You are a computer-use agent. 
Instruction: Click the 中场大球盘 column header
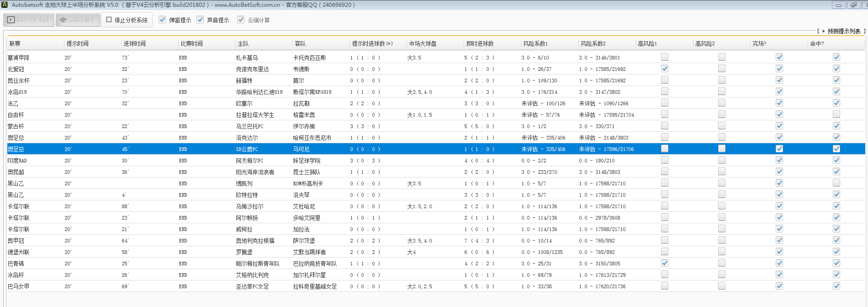pyautogui.click(x=423, y=43)
